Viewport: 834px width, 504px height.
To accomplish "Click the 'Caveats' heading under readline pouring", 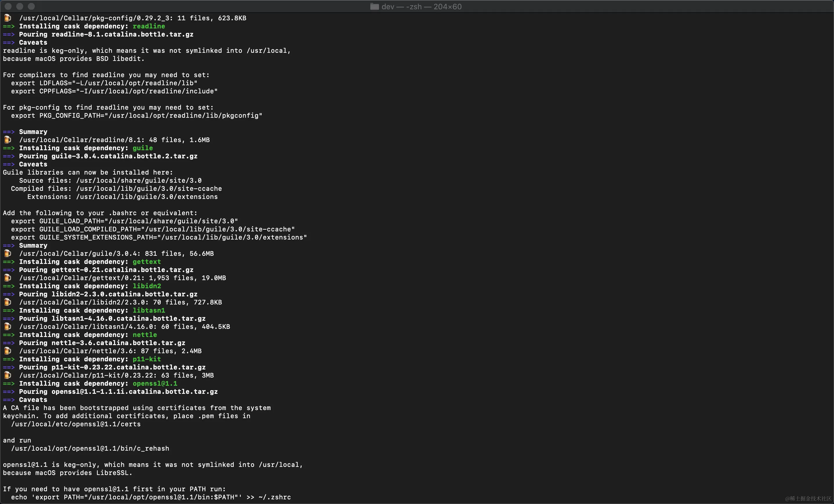I will [x=33, y=42].
